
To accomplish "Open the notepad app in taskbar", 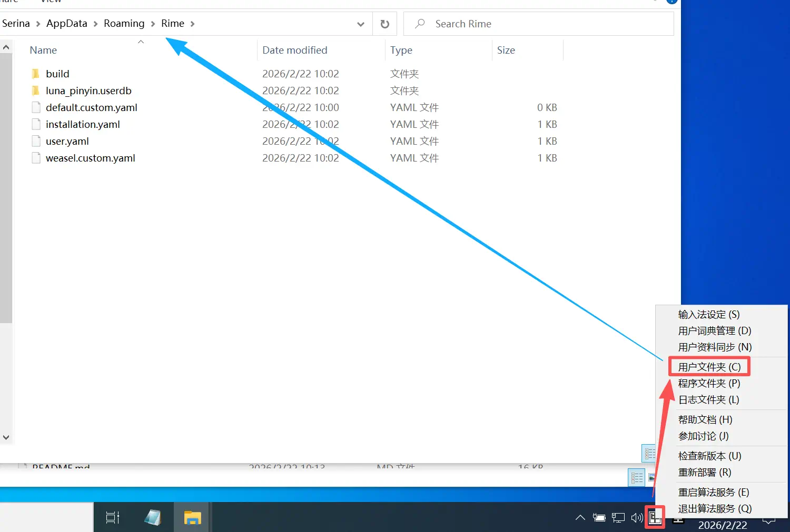I will coord(153,518).
